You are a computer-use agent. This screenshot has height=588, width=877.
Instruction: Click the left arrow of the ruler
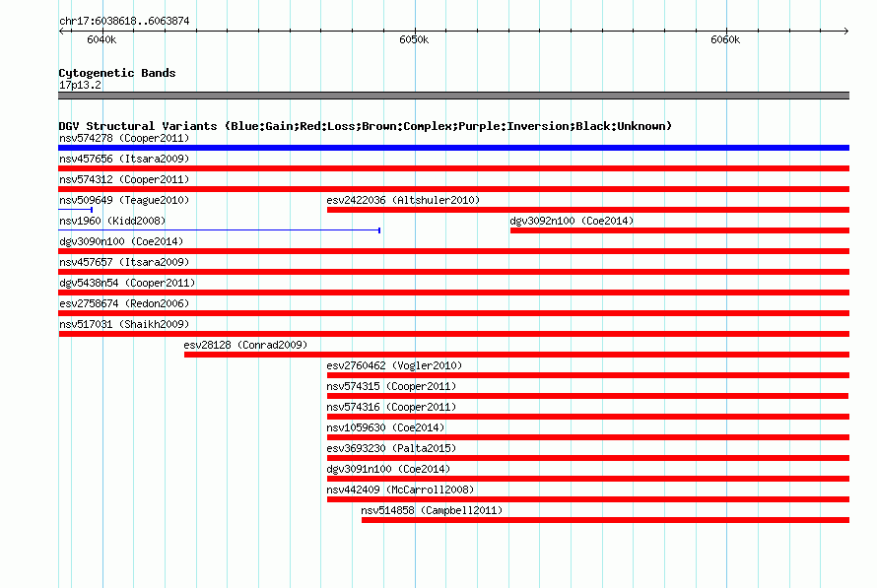point(61,31)
